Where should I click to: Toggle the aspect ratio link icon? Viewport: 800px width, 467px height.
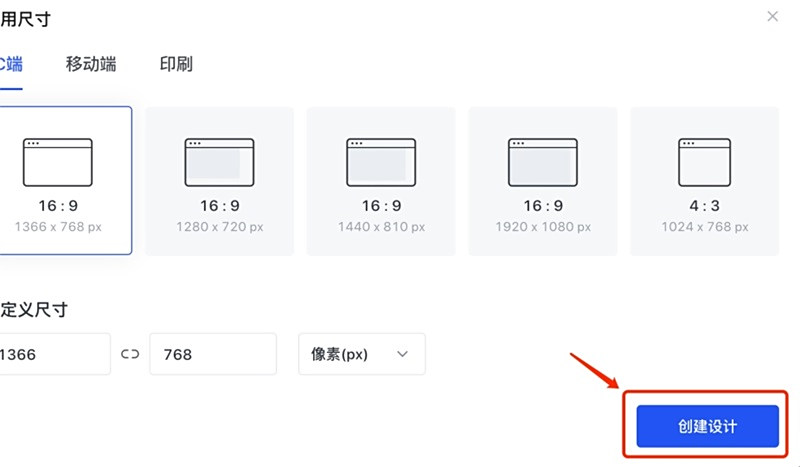[x=130, y=354]
